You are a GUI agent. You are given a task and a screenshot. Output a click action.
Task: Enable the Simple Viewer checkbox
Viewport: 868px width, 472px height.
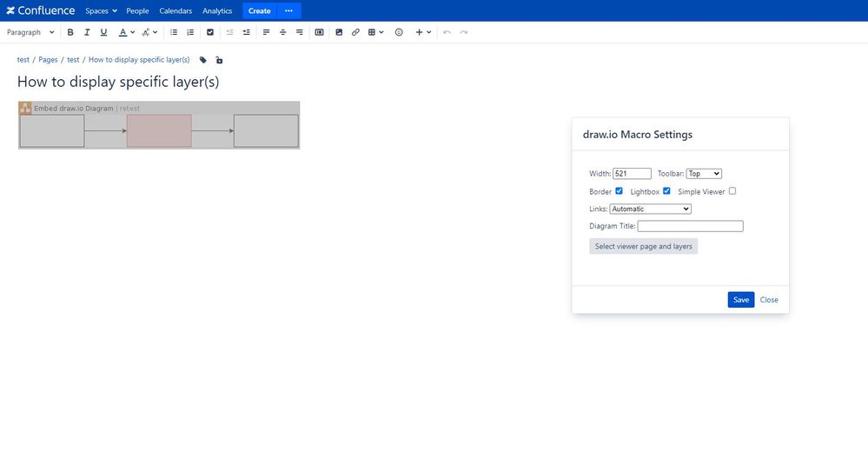[x=732, y=191]
